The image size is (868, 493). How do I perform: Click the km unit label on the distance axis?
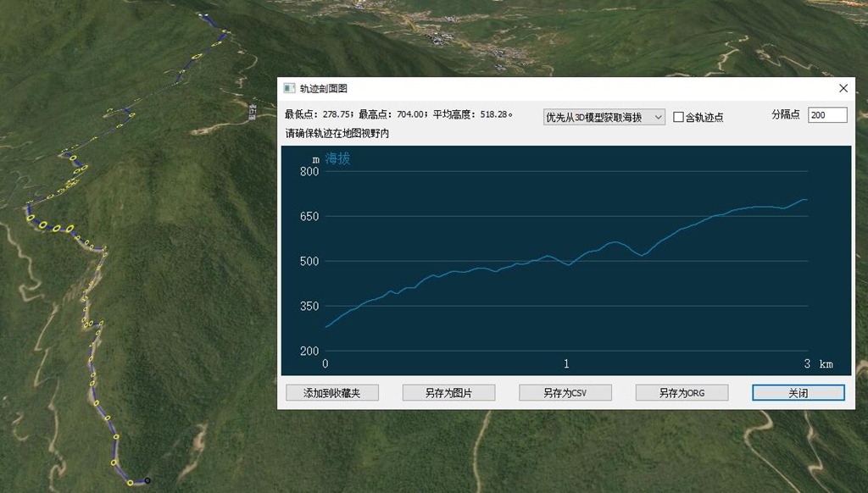(826, 364)
